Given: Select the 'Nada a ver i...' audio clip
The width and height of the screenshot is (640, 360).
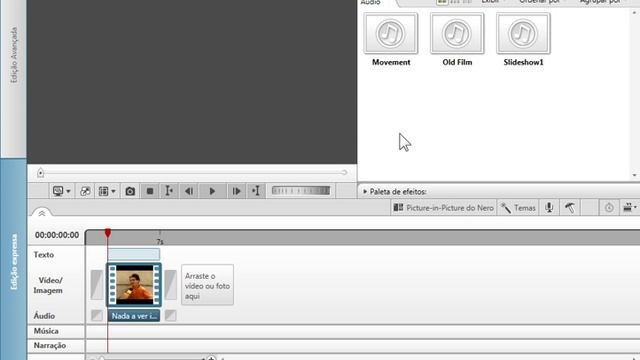Looking at the screenshot, I should [134, 316].
